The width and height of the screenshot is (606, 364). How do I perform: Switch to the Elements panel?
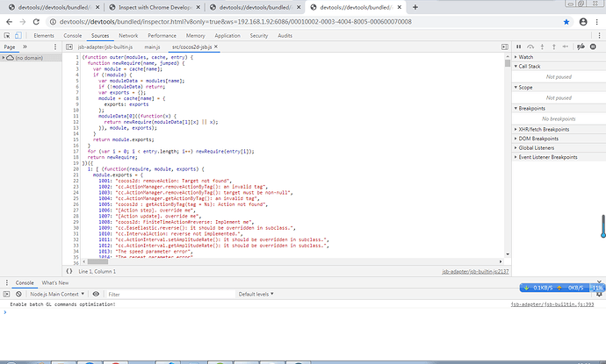click(x=44, y=35)
